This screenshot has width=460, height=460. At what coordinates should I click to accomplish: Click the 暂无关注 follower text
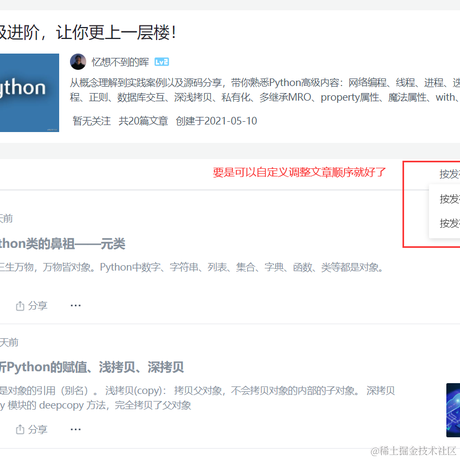92,121
